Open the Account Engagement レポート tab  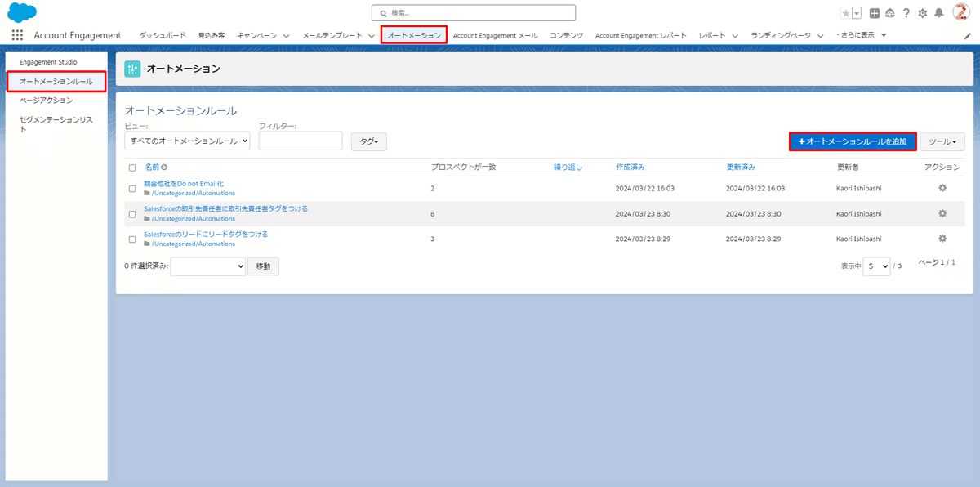[x=641, y=35]
